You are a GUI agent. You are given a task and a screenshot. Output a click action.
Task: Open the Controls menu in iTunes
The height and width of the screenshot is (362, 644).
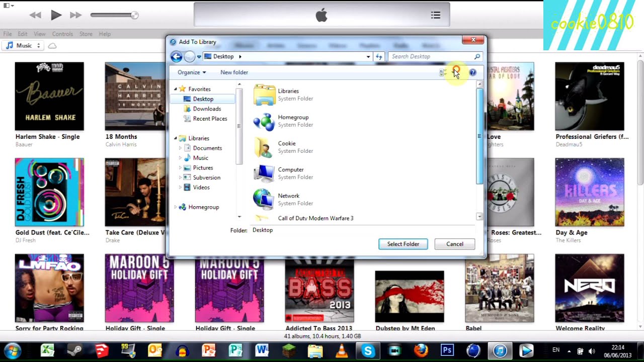coord(62,34)
